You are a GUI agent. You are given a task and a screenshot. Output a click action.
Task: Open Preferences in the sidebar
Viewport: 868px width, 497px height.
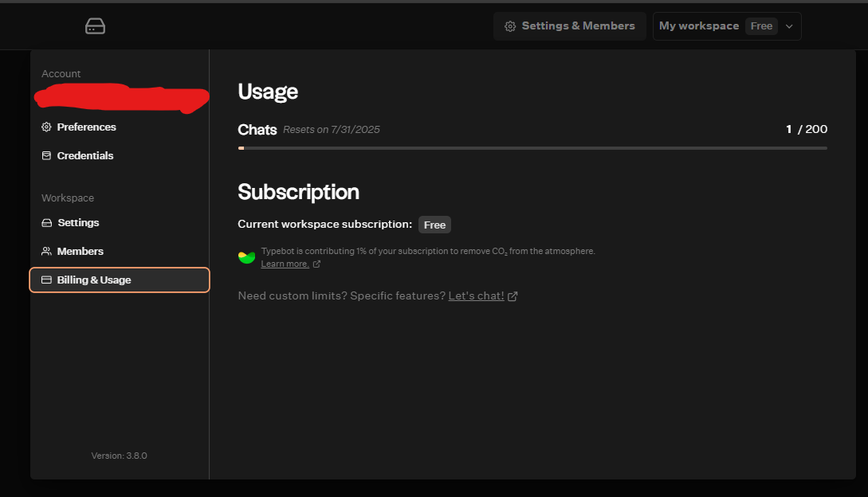pos(120,127)
